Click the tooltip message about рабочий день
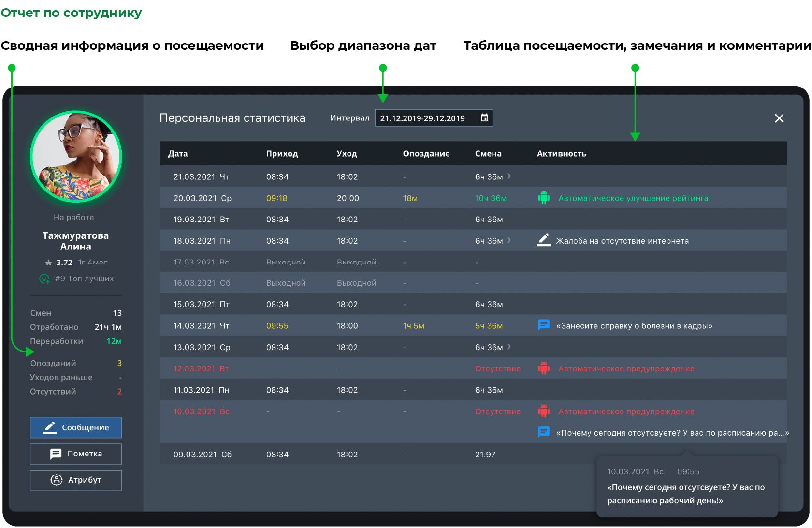Image resolution: width=812 pixels, height=528 pixels. click(x=686, y=494)
